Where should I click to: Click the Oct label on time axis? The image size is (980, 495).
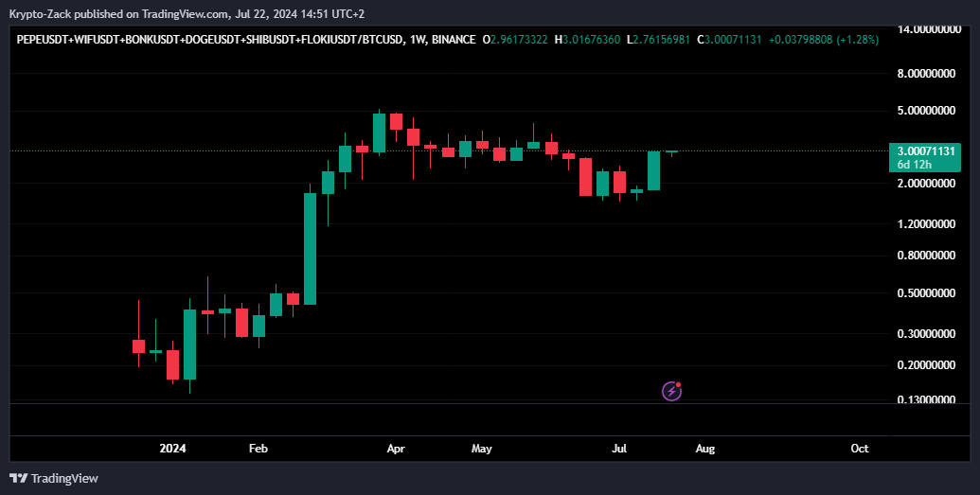click(x=860, y=448)
